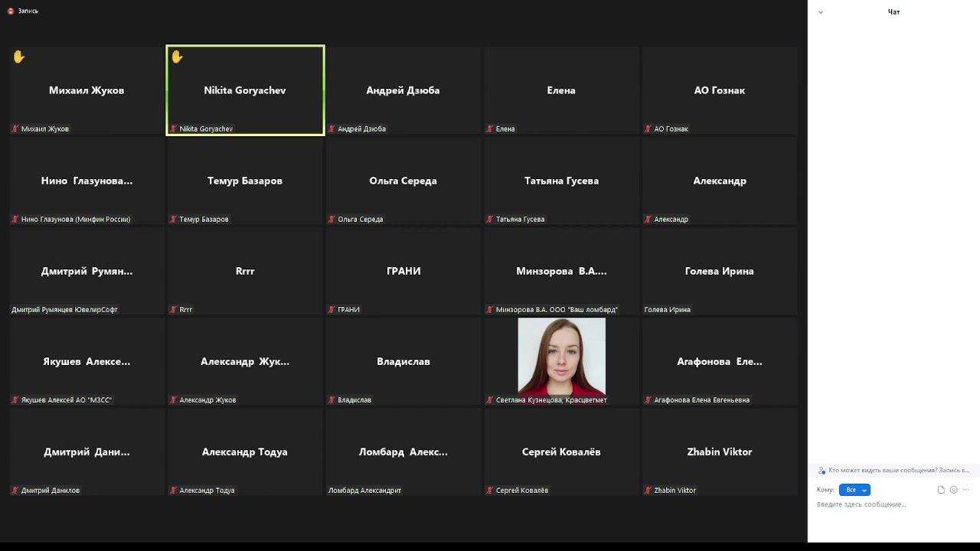The height and width of the screenshot is (551, 980).
Task: Collapse the chat panel with the chevron
Action: coord(821,12)
